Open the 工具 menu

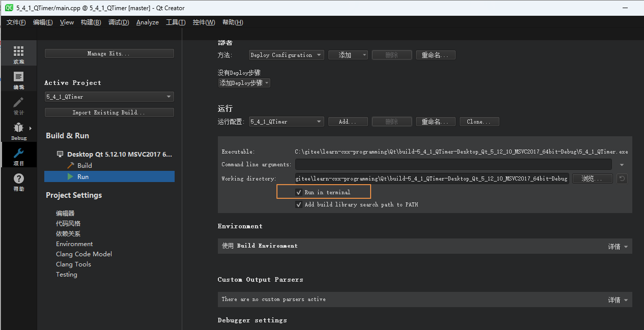click(x=176, y=22)
